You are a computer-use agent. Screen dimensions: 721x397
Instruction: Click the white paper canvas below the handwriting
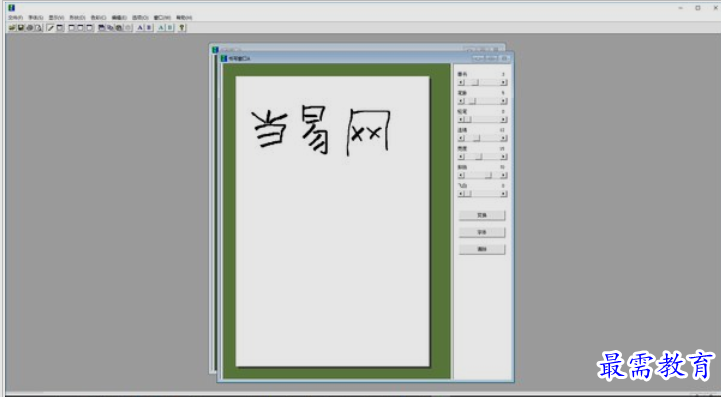[x=332, y=262]
